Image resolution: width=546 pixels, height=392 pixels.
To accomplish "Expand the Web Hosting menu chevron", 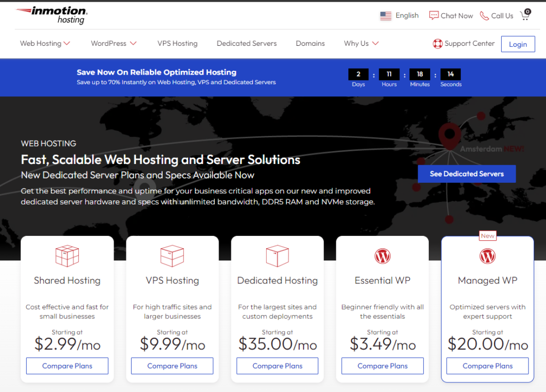I will [67, 44].
